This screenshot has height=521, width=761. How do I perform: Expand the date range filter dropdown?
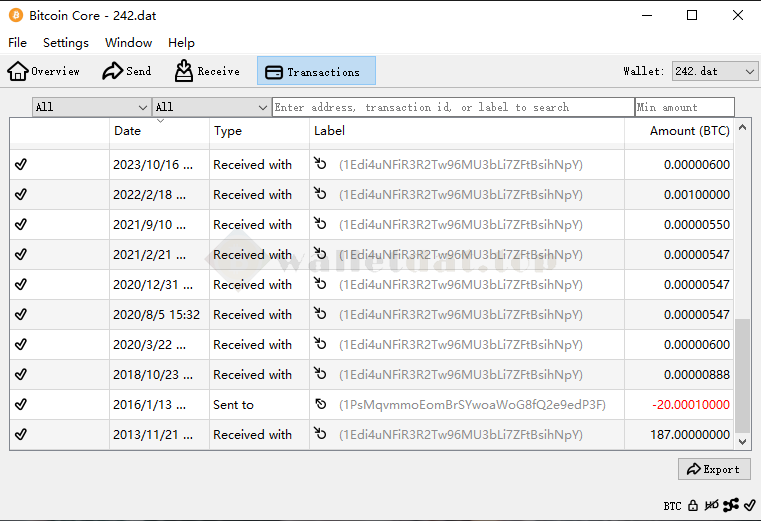91,107
